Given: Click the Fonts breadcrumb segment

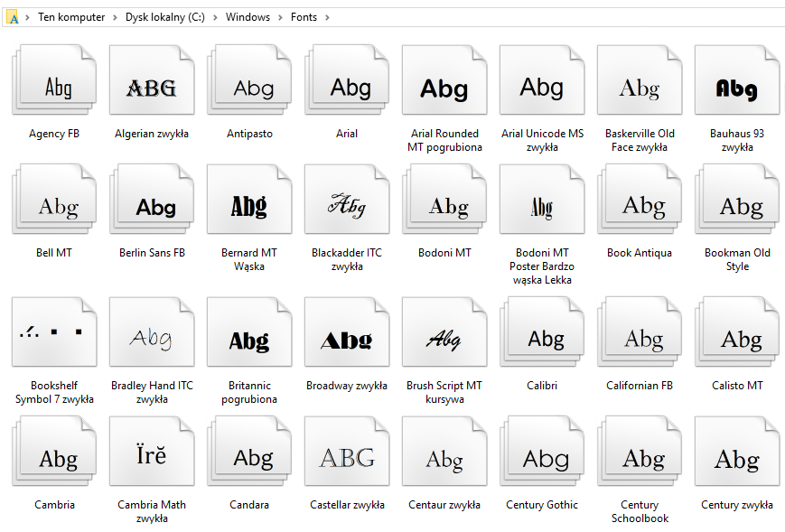Looking at the screenshot, I should click(x=304, y=17).
